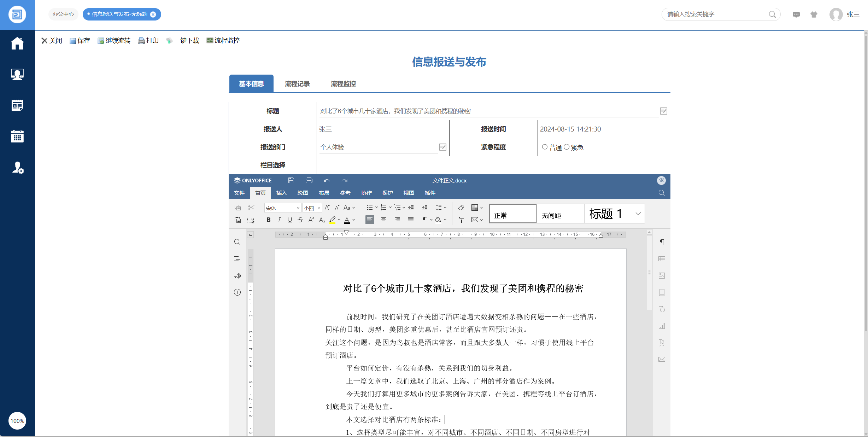Open the headings navigation panel icon
This screenshot has width=868, height=437.
click(x=237, y=259)
